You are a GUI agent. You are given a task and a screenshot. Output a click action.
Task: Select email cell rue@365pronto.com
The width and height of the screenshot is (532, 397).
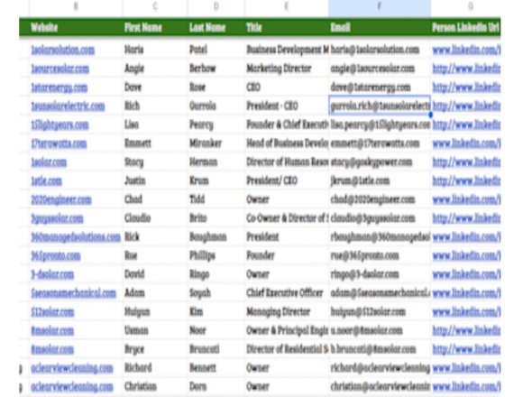(380, 255)
